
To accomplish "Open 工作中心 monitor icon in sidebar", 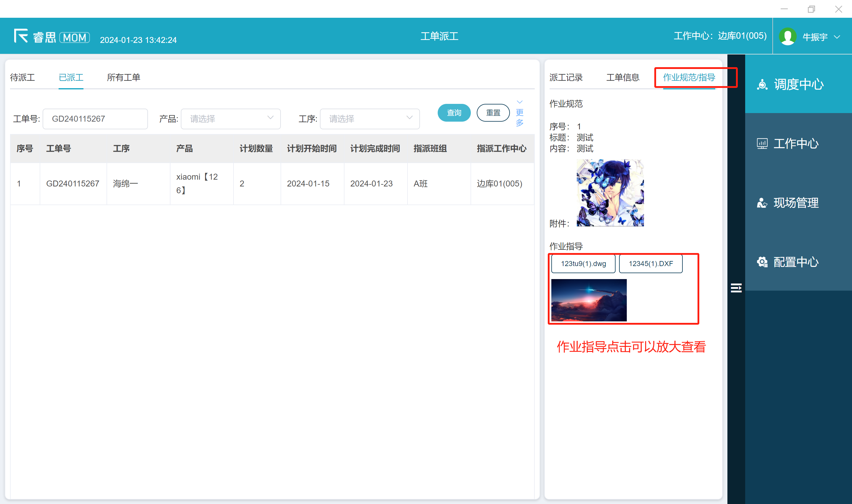I will coord(762,144).
